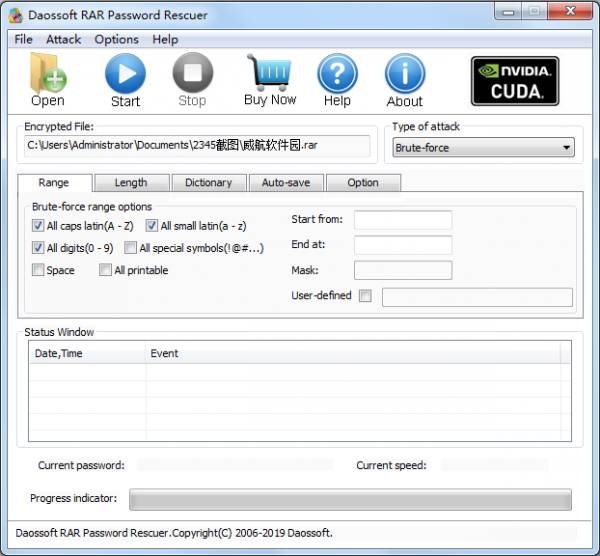Toggle All caps latin(A - Z) checkbox
Screen dimensions: 600x556
point(38,226)
